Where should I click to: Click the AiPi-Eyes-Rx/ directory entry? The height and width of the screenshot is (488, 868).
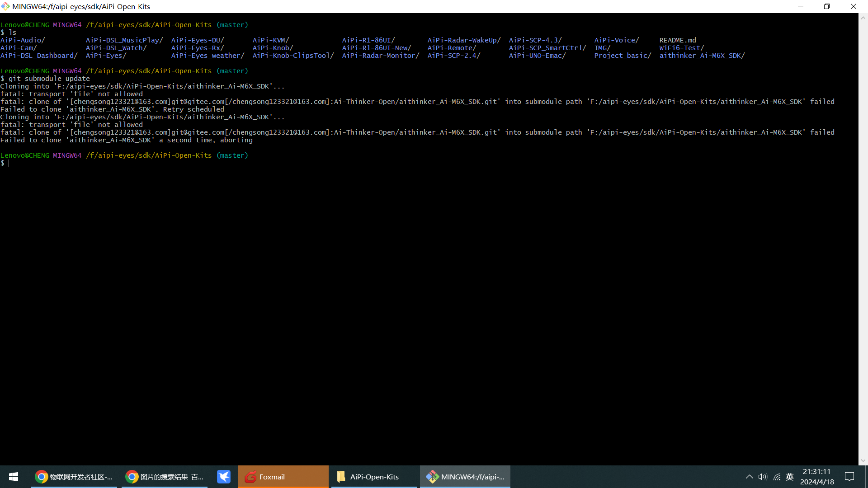pos(198,48)
